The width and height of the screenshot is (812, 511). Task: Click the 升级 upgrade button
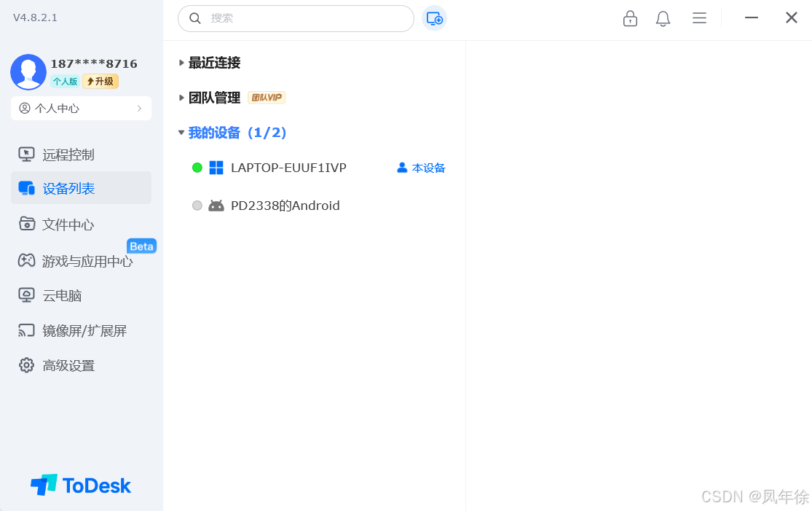coord(100,82)
